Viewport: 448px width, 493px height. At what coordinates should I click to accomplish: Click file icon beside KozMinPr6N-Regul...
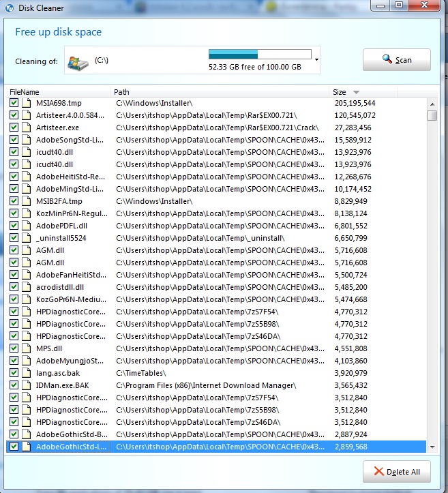[27, 213]
